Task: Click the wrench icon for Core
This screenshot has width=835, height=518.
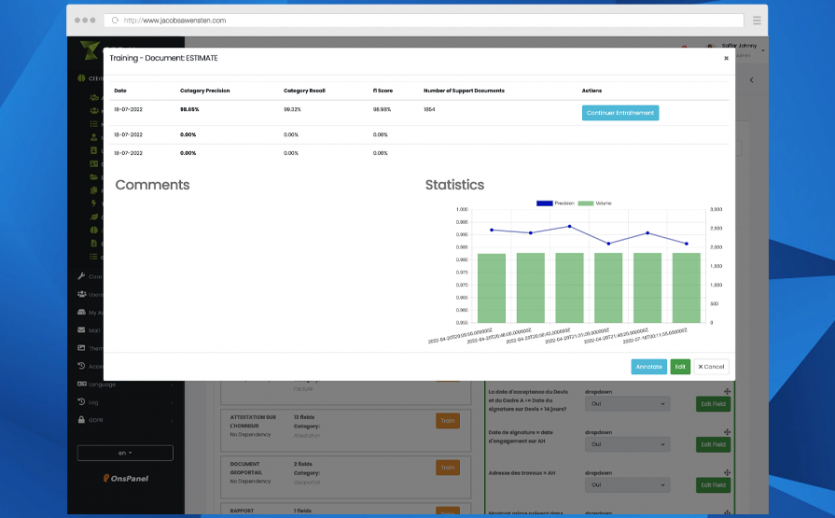Action: coord(81,276)
